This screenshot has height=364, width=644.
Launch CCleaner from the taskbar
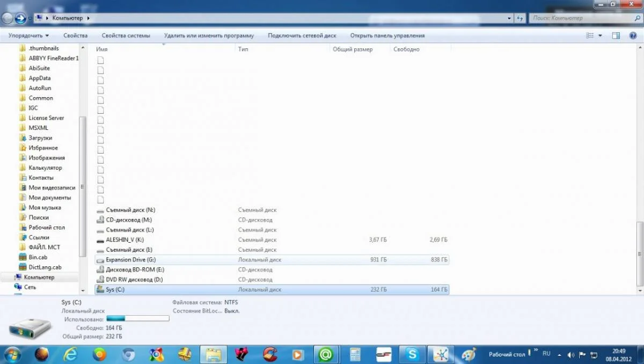269,354
